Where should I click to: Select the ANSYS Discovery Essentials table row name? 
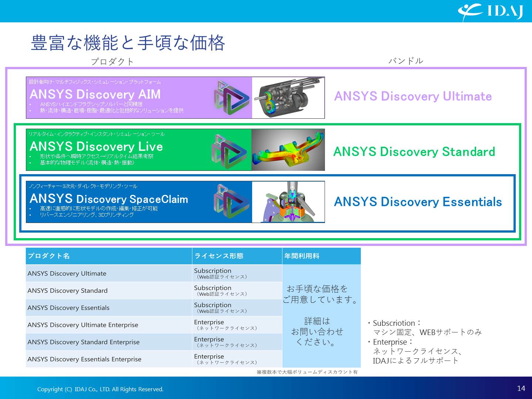point(68,308)
